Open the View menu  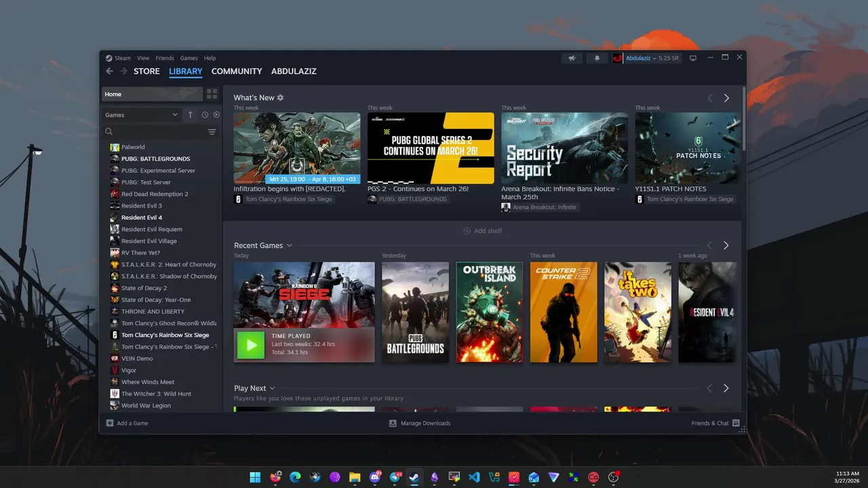tap(143, 58)
